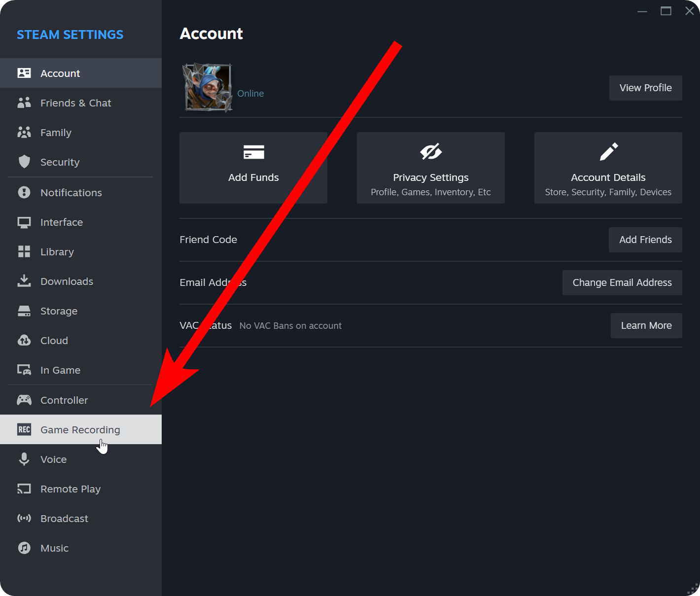The height and width of the screenshot is (596, 700).
Task: Click the Security shield icon
Action: pyautogui.click(x=24, y=162)
